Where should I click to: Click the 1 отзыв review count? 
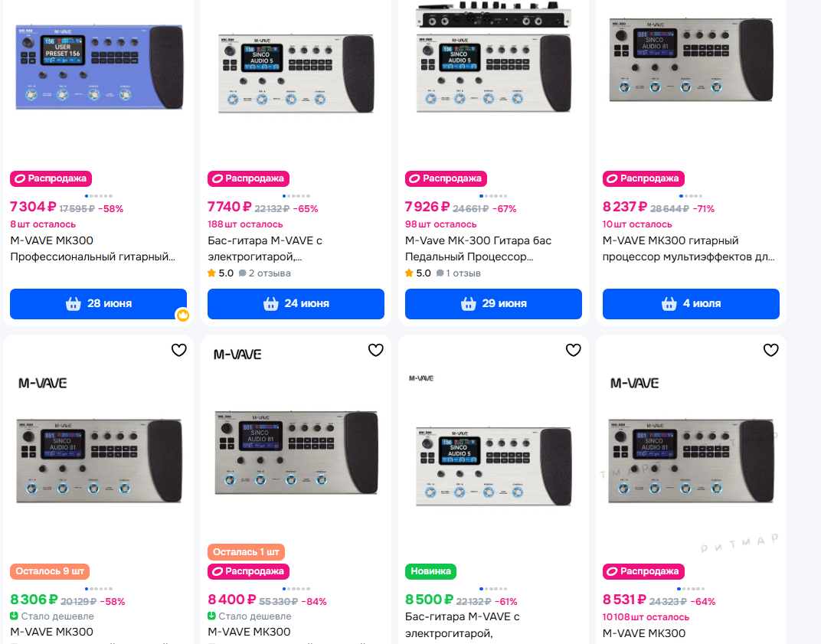click(x=460, y=273)
